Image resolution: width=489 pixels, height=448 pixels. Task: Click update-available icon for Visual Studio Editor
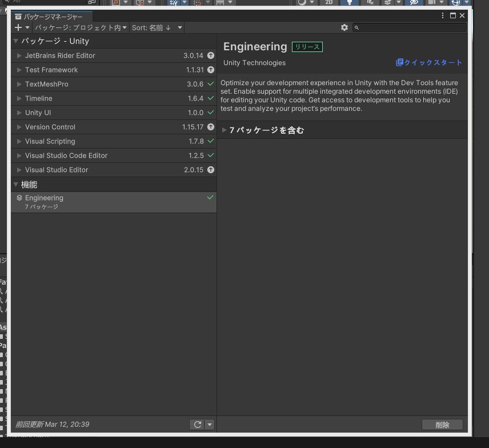coord(211,170)
